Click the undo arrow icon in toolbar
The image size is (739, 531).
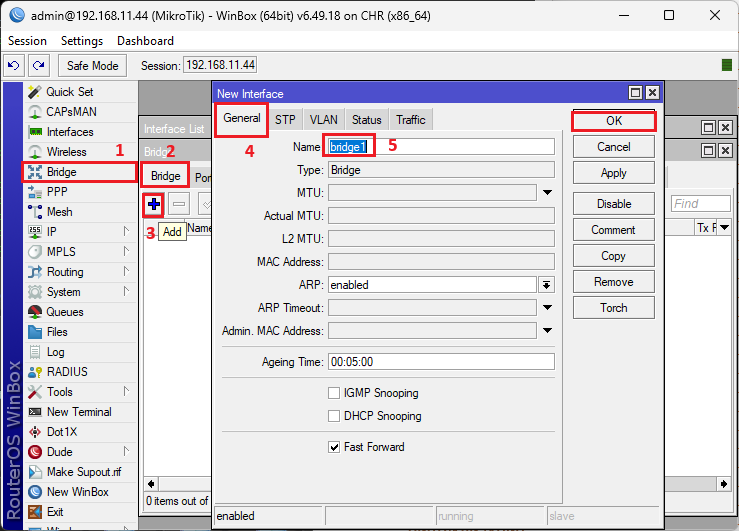[x=14, y=65]
